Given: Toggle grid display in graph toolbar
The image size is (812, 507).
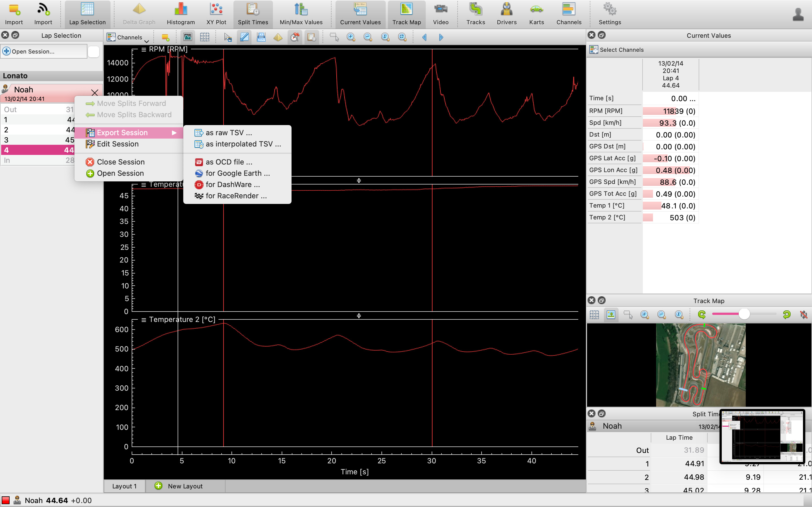Looking at the screenshot, I should [x=204, y=37].
